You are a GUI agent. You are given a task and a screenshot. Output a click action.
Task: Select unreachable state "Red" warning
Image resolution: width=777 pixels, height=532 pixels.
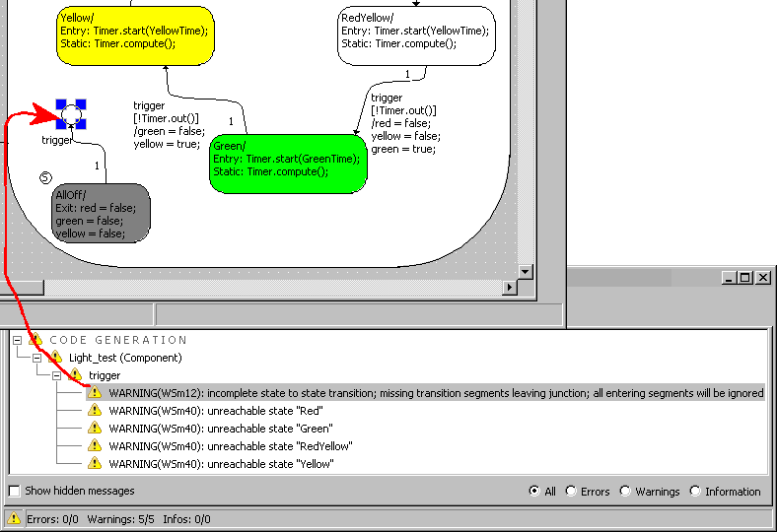[x=216, y=411]
